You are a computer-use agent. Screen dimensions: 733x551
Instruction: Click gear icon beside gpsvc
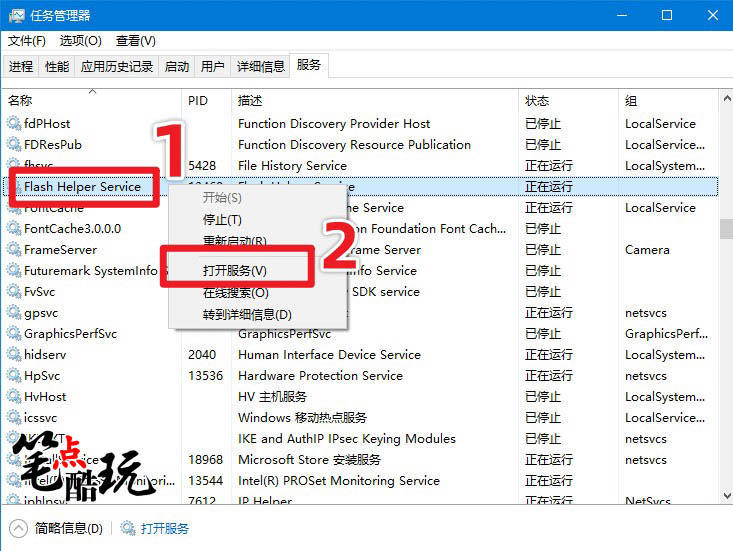[x=14, y=313]
